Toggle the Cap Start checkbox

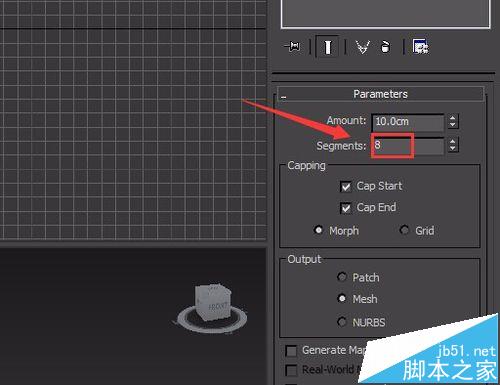346,186
